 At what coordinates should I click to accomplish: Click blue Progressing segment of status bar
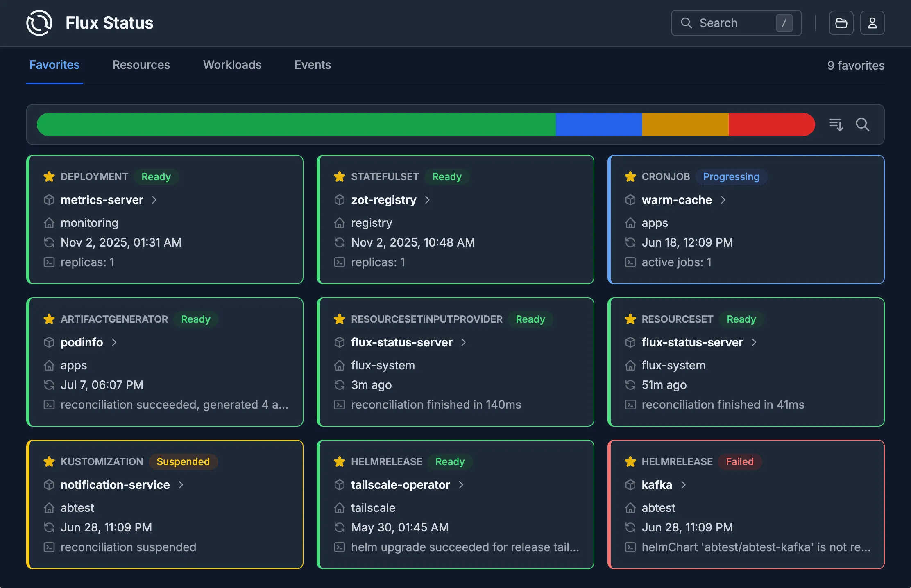[x=599, y=124]
